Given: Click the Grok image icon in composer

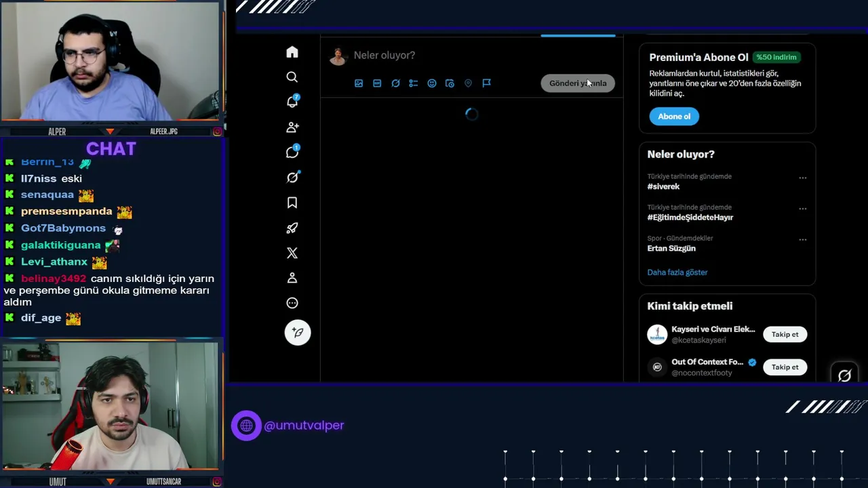Looking at the screenshot, I should click(x=395, y=83).
